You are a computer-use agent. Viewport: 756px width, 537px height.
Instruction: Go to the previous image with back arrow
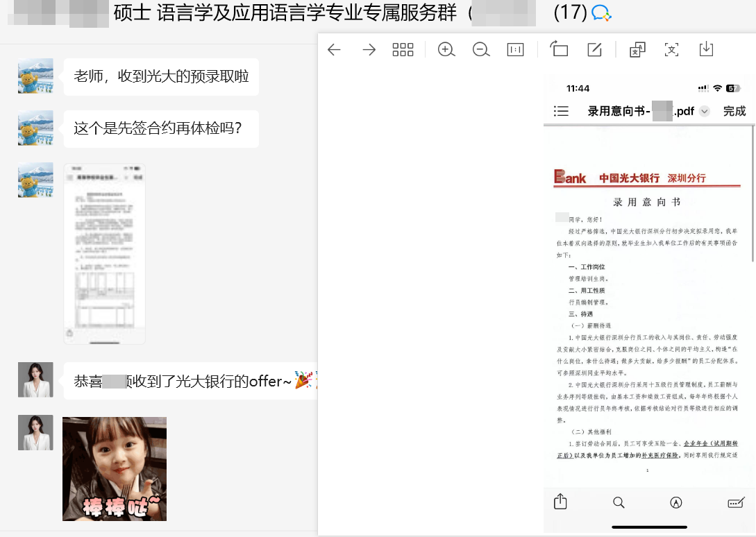(x=334, y=49)
